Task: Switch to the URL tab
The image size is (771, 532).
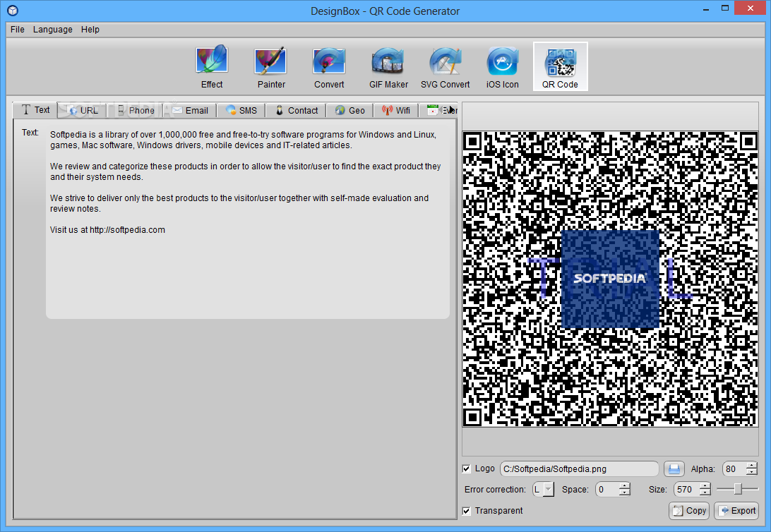Action: (x=83, y=111)
